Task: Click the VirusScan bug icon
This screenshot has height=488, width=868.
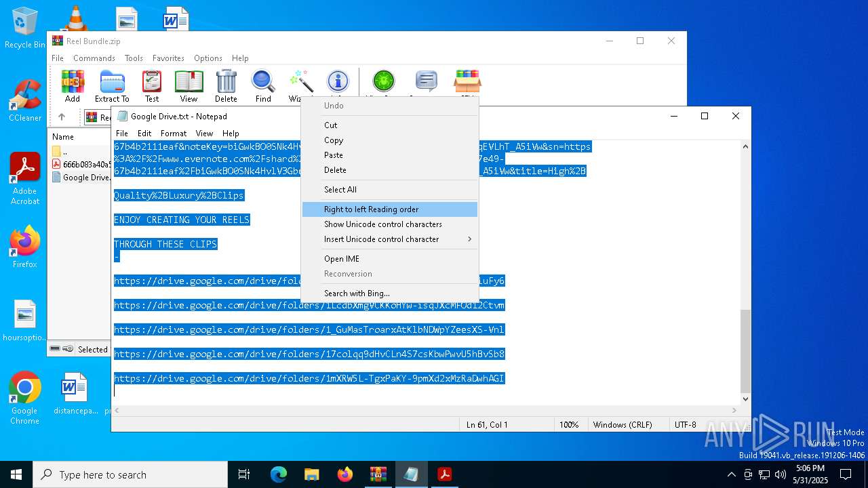Action: tap(384, 82)
